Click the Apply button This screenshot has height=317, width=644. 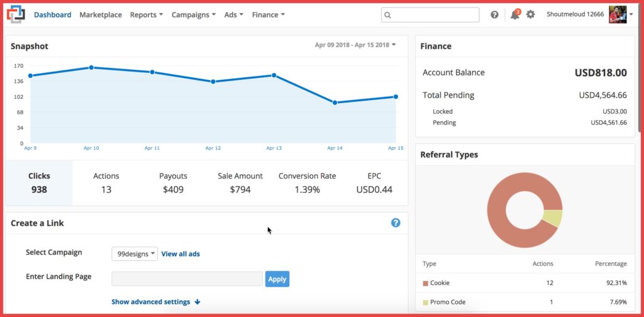277,279
